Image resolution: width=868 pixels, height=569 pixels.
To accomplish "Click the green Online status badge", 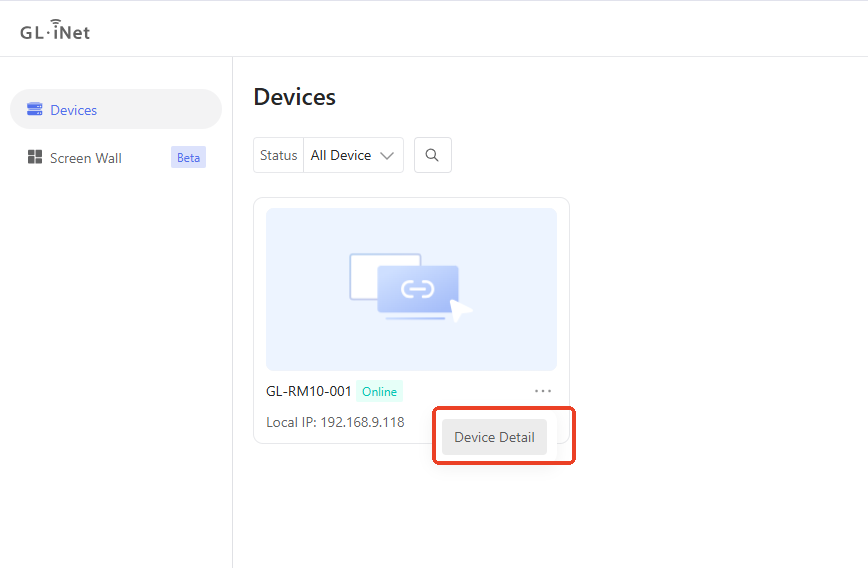I will [379, 392].
